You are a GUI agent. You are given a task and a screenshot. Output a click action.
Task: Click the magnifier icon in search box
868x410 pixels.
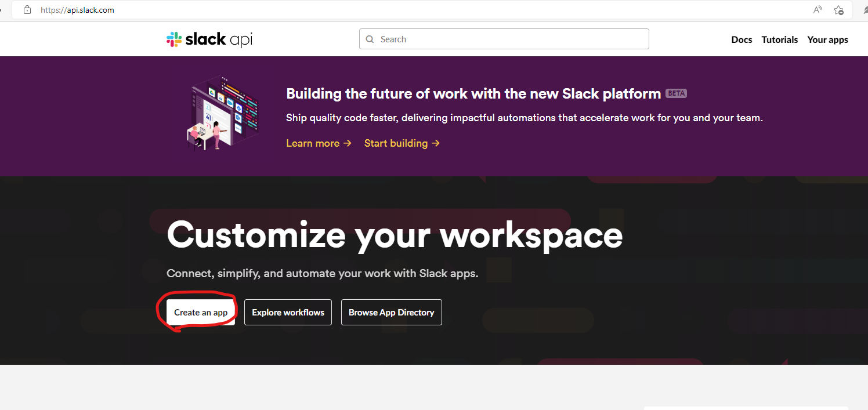pyautogui.click(x=370, y=39)
